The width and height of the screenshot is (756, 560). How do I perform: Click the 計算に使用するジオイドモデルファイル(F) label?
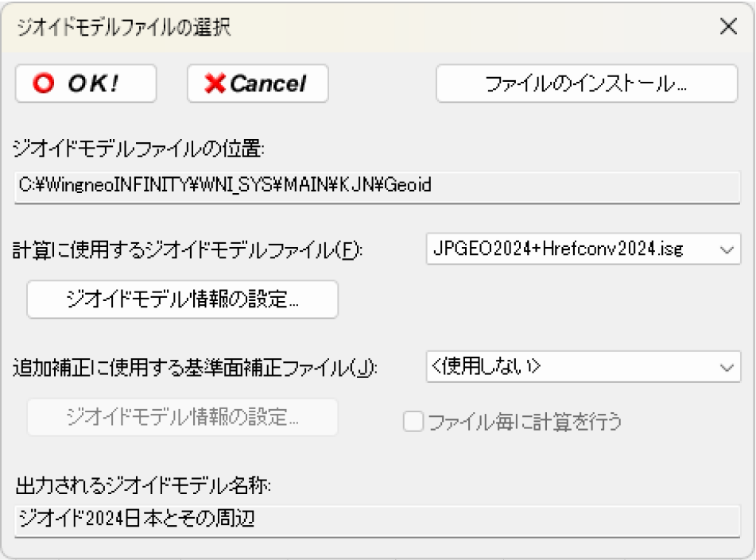pyautogui.click(x=189, y=251)
